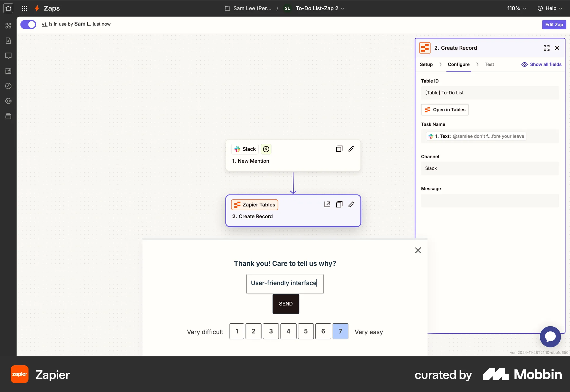Switch to the Setup tab

click(x=426, y=64)
